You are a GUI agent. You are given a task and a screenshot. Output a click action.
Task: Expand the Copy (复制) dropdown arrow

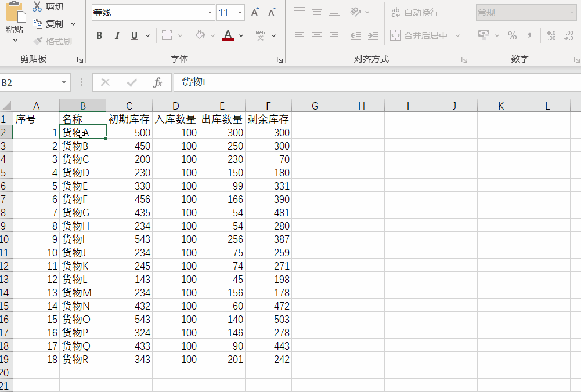coord(73,24)
